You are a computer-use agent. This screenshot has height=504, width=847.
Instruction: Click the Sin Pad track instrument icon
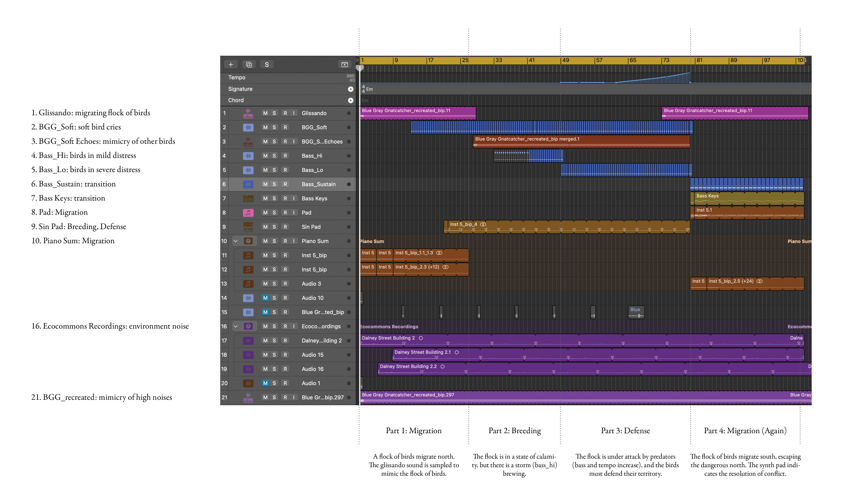tap(248, 226)
